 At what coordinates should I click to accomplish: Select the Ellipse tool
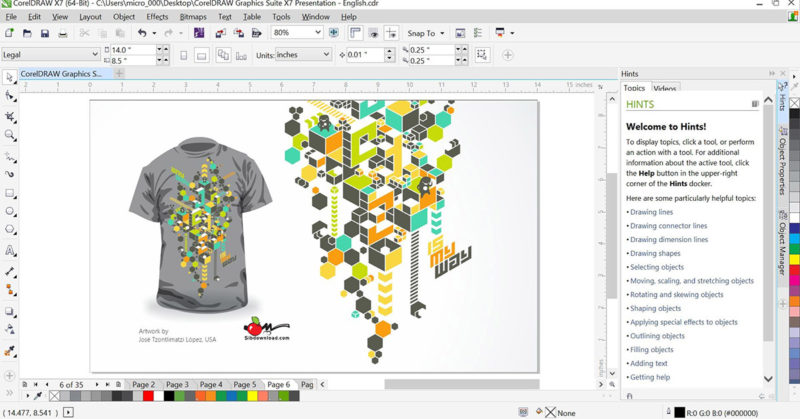[9, 211]
